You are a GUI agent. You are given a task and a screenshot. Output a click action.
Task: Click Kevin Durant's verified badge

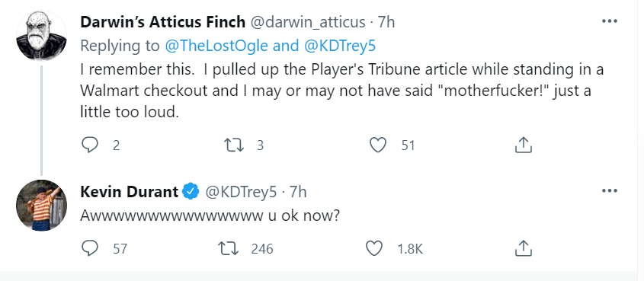point(191,191)
